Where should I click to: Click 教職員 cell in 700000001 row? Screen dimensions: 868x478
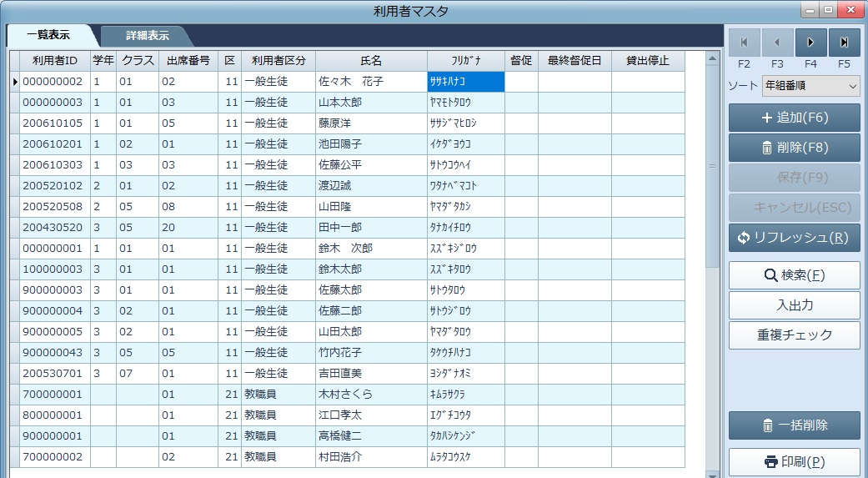pyautogui.click(x=278, y=395)
